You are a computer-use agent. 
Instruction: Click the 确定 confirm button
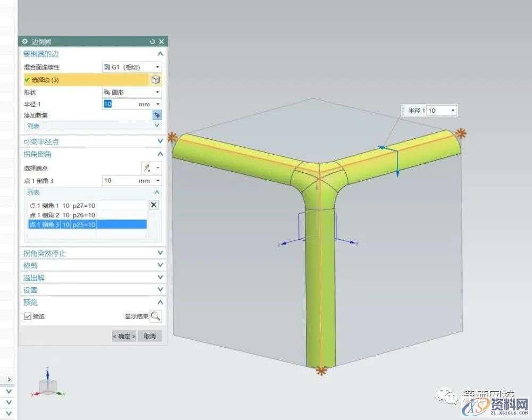point(124,336)
